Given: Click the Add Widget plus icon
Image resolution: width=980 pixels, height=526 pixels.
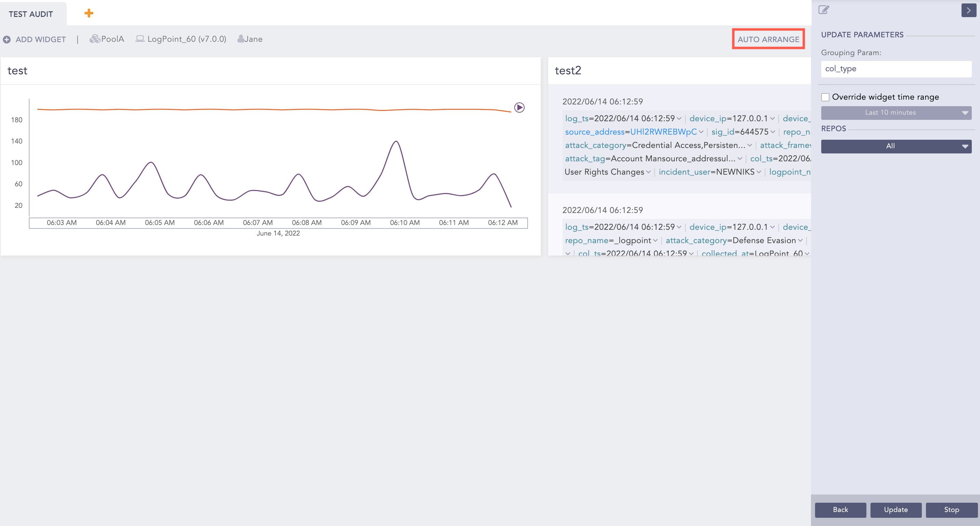Looking at the screenshot, I should 7,40.
